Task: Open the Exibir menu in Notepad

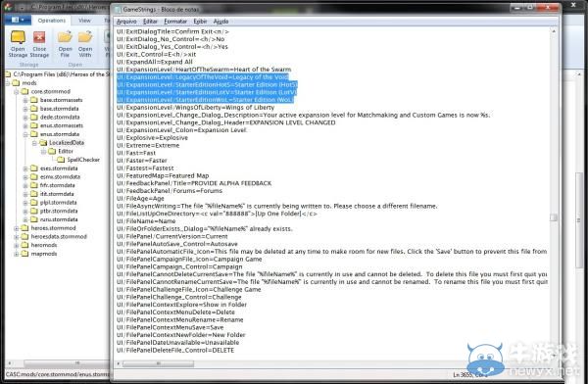Action: (x=200, y=22)
